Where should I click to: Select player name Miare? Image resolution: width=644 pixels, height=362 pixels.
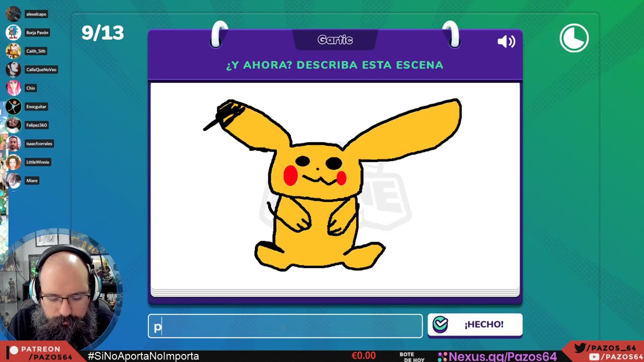[x=32, y=180]
